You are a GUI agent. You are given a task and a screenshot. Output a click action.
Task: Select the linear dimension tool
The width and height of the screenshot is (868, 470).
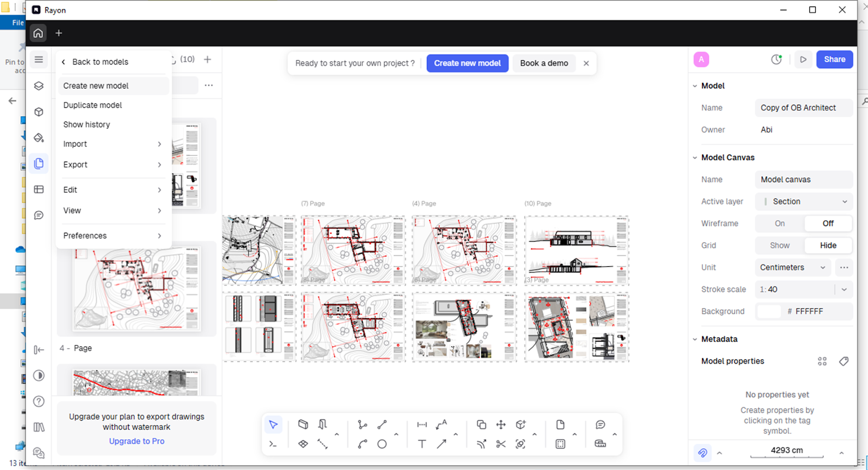(x=422, y=424)
